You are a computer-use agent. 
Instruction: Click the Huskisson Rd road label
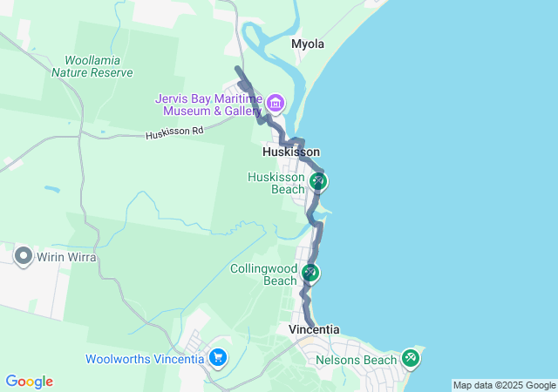(174, 132)
